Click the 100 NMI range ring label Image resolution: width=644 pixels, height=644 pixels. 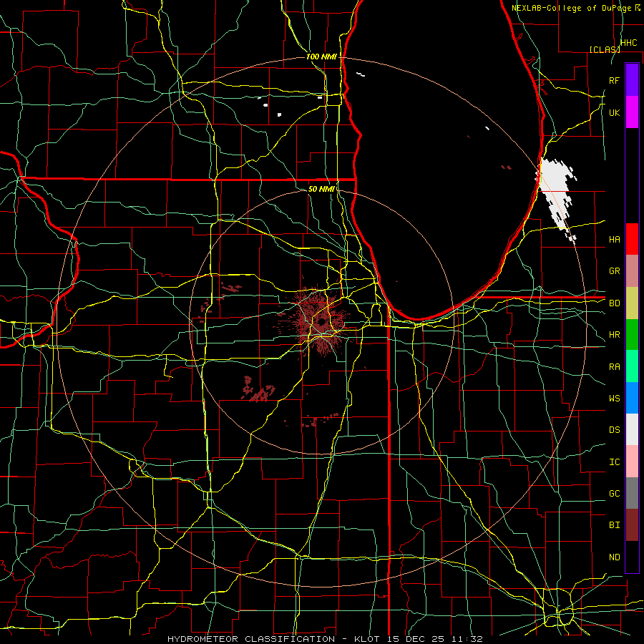[321, 57]
